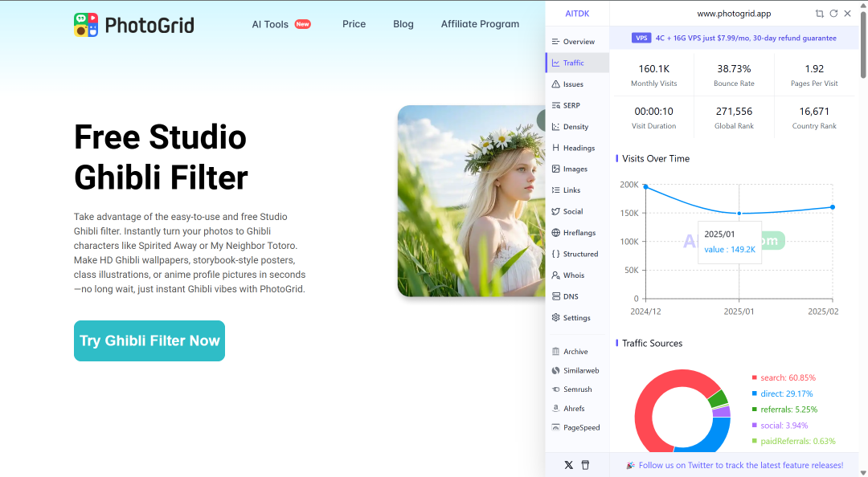Click the 1.92 Pages Per Visit value
The height and width of the screenshot is (477, 868).
click(x=814, y=68)
